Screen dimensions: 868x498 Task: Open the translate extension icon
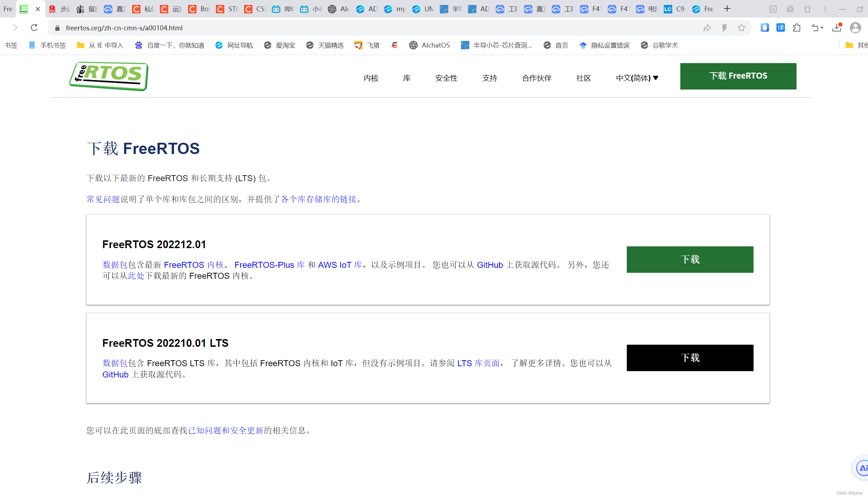click(781, 27)
